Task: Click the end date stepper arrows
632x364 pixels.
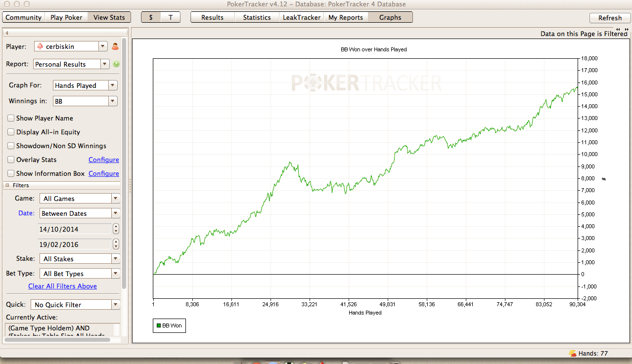Action: 116,244
